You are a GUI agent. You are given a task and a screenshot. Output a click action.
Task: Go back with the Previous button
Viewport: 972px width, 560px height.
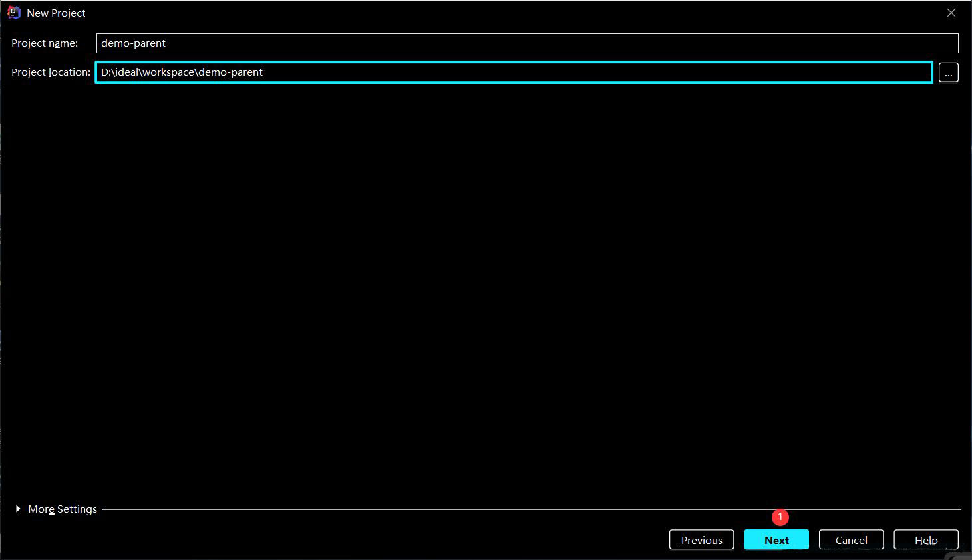(x=701, y=540)
